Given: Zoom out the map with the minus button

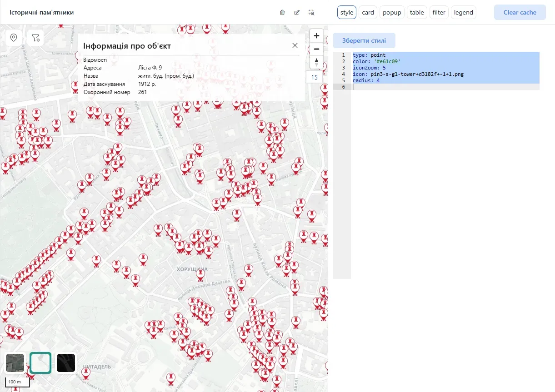Looking at the screenshot, I should click(317, 49).
